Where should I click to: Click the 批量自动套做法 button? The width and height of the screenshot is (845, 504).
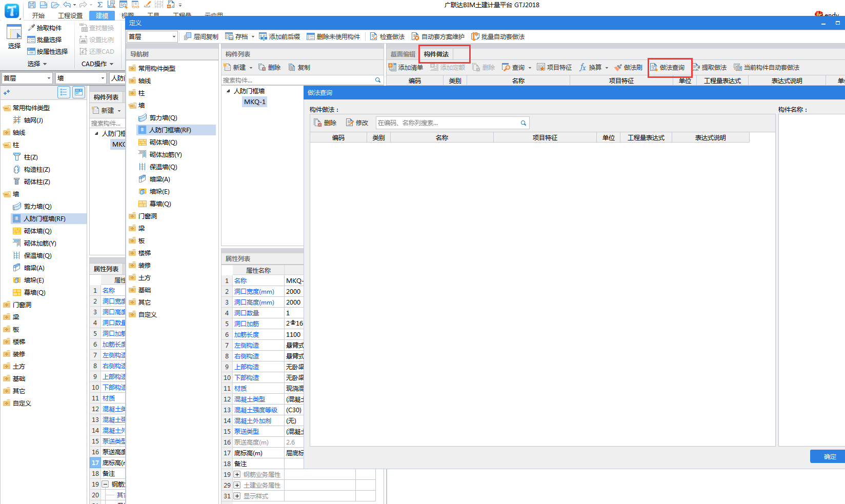click(x=498, y=36)
